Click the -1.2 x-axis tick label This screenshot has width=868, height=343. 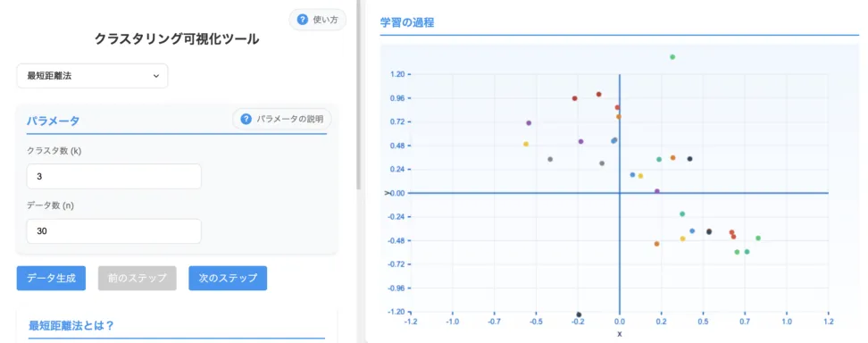pos(412,322)
